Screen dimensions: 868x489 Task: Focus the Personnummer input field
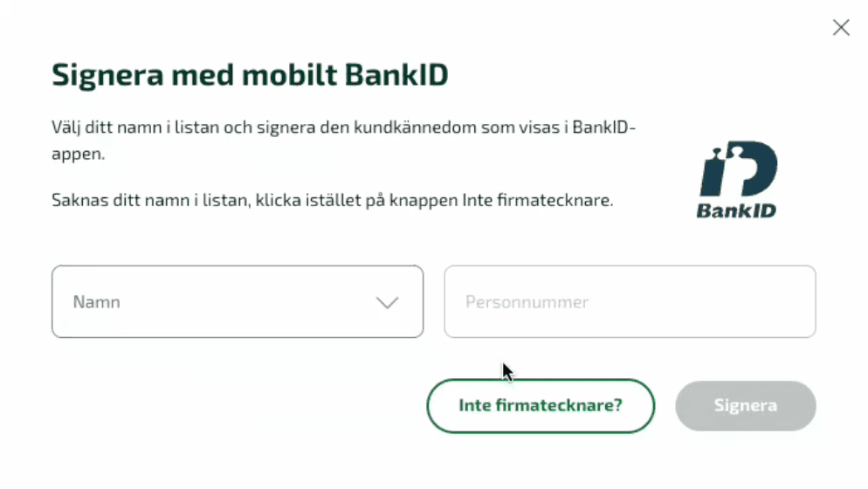(630, 301)
